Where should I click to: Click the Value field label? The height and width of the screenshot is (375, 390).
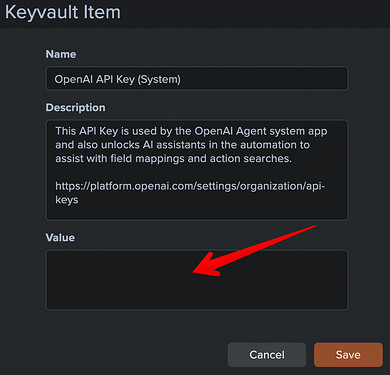pyautogui.click(x=60, y=237)
